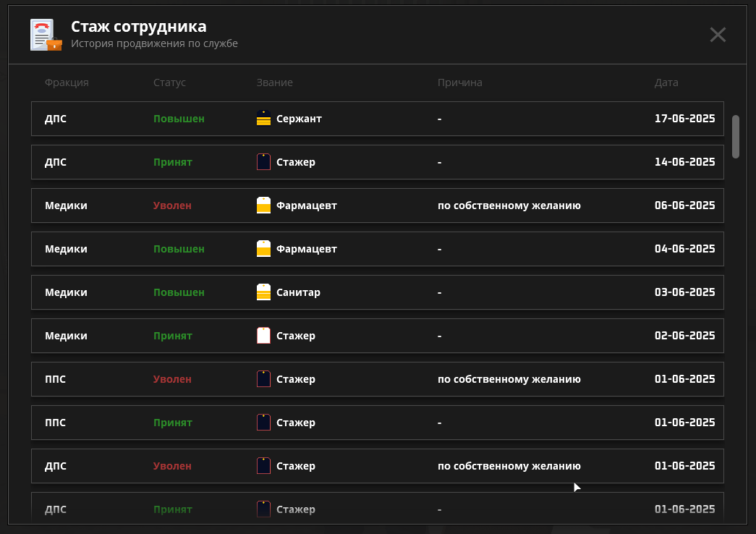This screenshot has height=534, width=756.
Task: Click the rank icon in the 06-06-2025 row
Action: [x=263, y=205]
